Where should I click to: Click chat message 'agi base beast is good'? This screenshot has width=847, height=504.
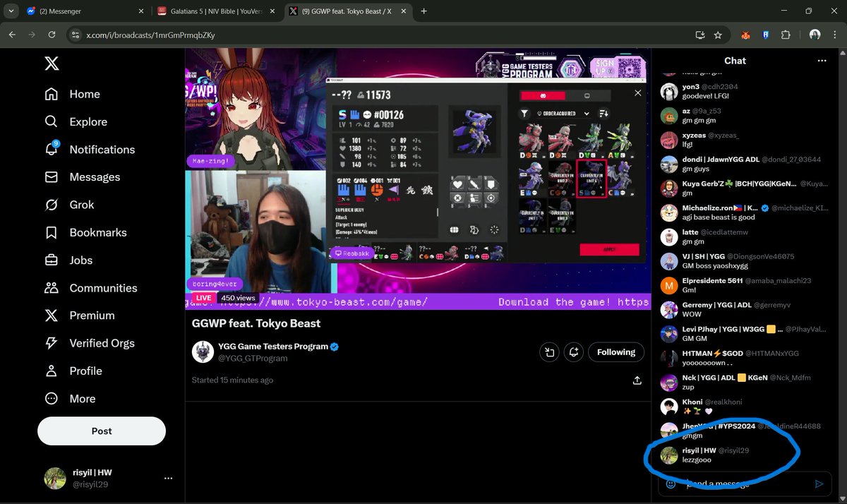click(x=719, y=217)
